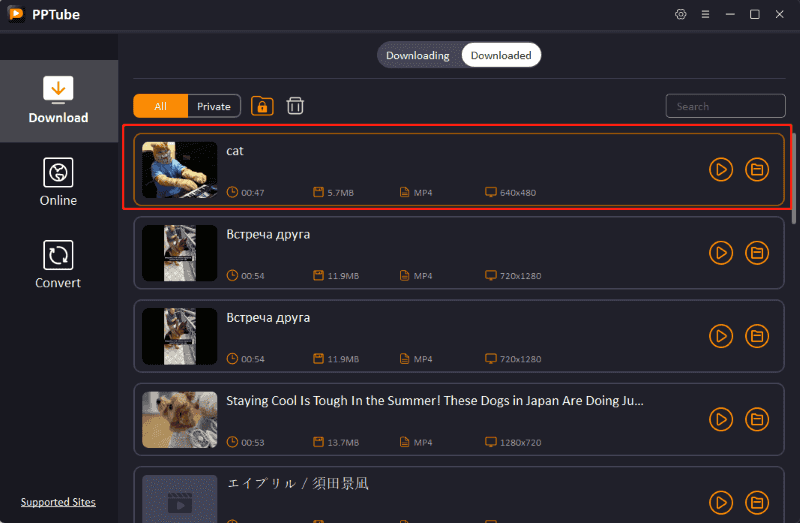800x523 pixels.
Task: Click the '00:47' duration value
Action: point(253,193)
